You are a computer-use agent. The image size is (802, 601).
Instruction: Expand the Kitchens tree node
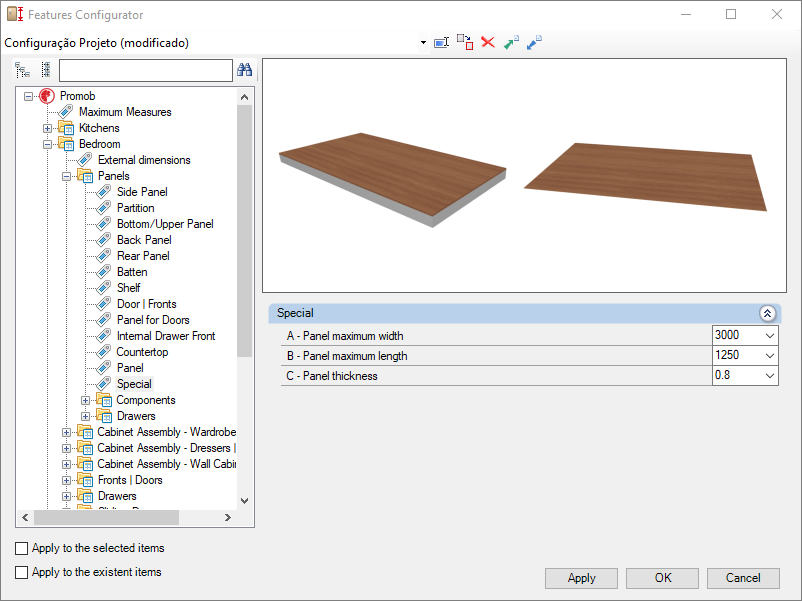pyautogui.click(x=48, y=128)
